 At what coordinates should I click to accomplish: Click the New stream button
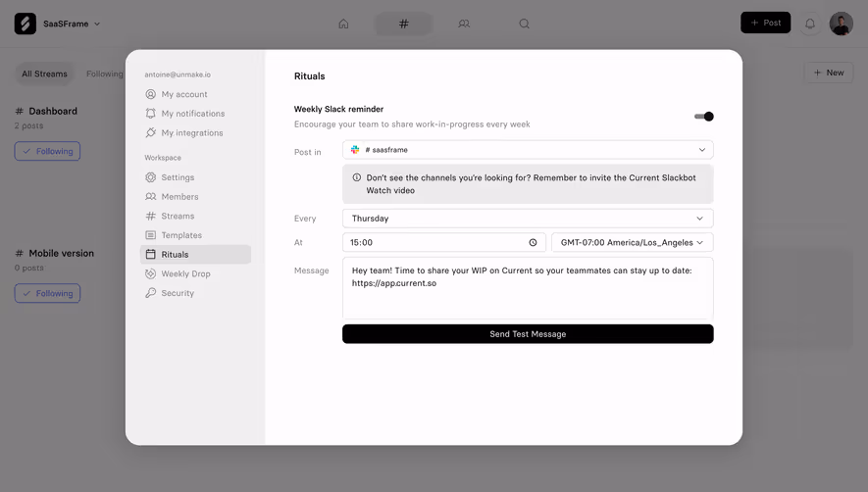coord(828,73)
